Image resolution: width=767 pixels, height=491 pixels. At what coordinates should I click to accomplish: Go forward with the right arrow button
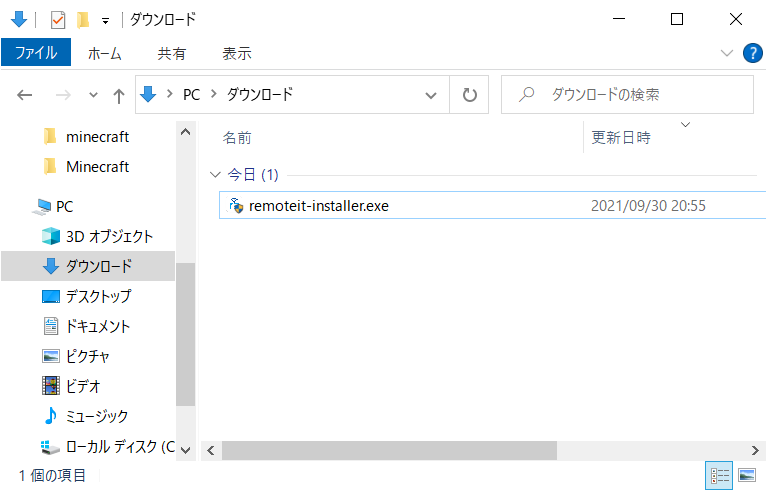tap(63, 95)
